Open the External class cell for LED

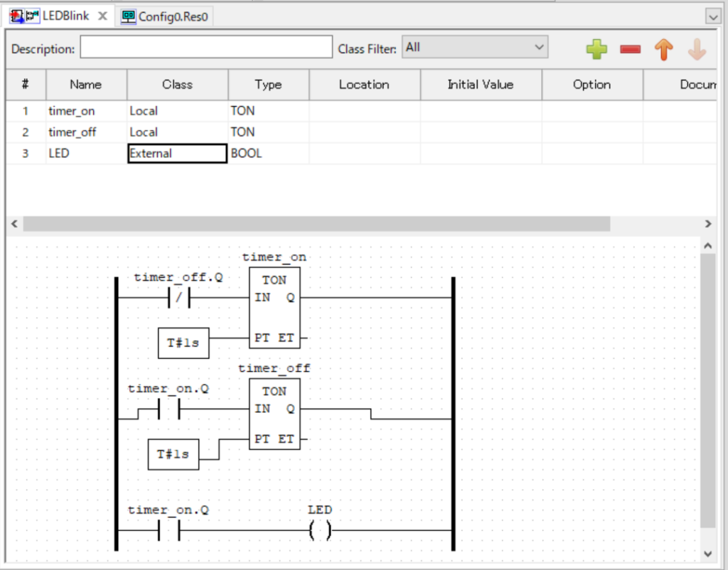coord(177,154)
